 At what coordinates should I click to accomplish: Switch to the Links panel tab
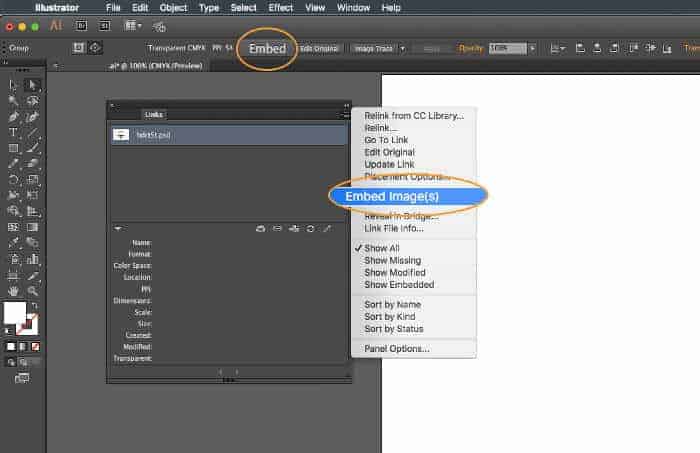[x=154, y=115]
